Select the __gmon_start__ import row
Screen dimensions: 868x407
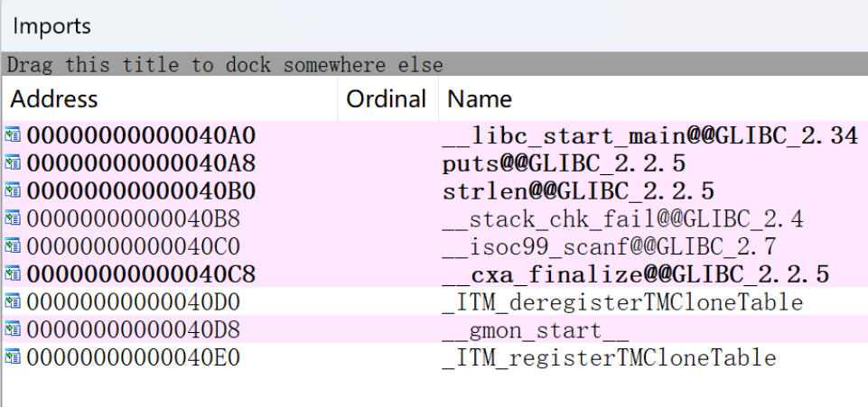435,329
